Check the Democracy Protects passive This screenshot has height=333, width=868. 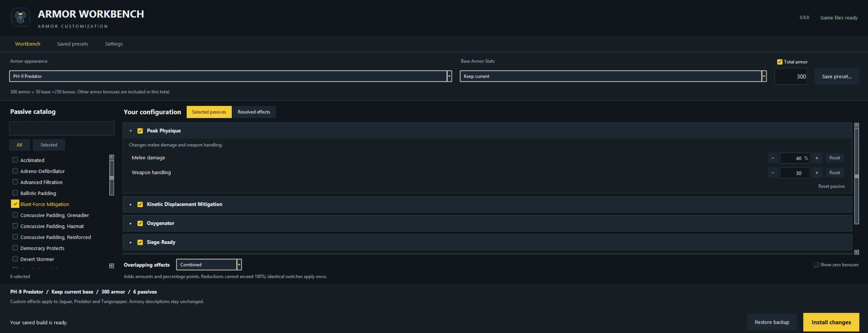[15, 248]
